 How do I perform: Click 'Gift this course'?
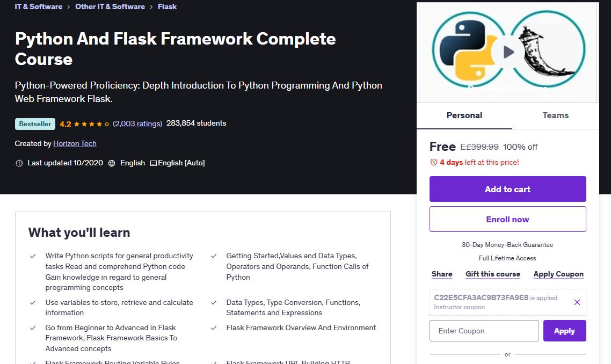click(493, 274)
